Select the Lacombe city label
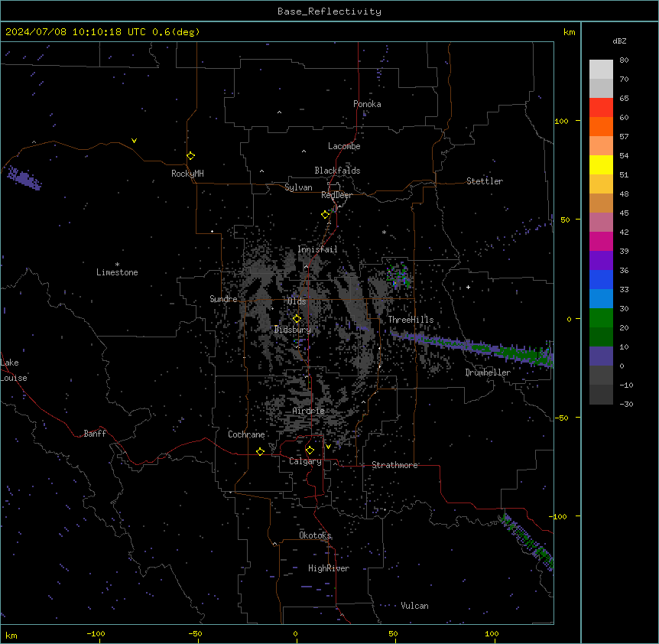 [x=344, y=146]
